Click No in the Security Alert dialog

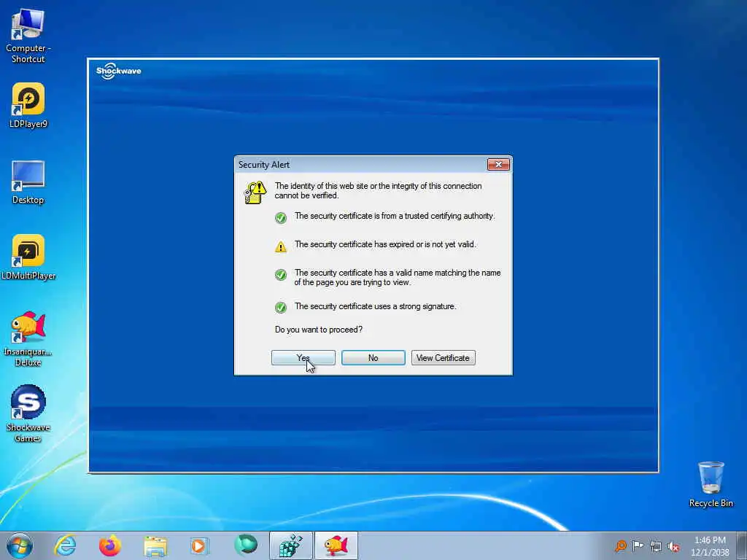click(x=373, y=357)
